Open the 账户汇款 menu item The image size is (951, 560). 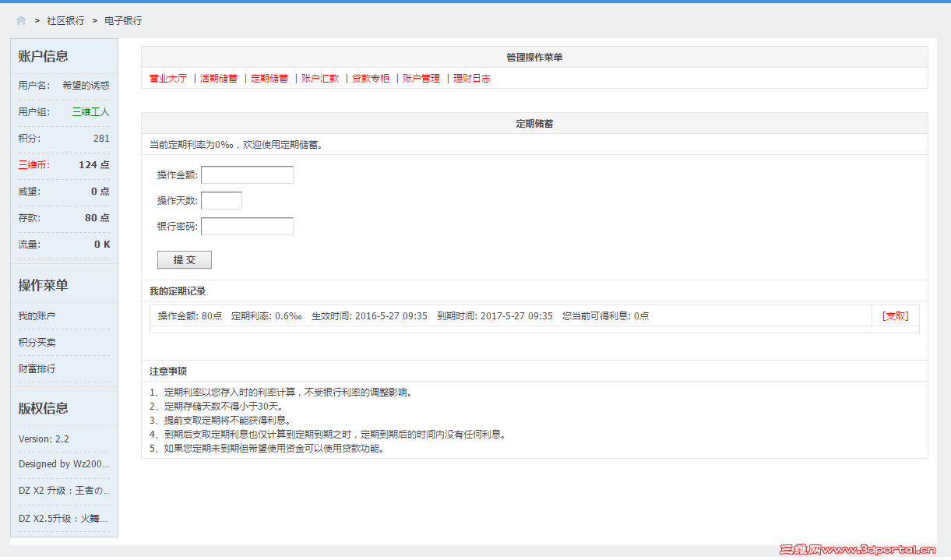(320, 79)
